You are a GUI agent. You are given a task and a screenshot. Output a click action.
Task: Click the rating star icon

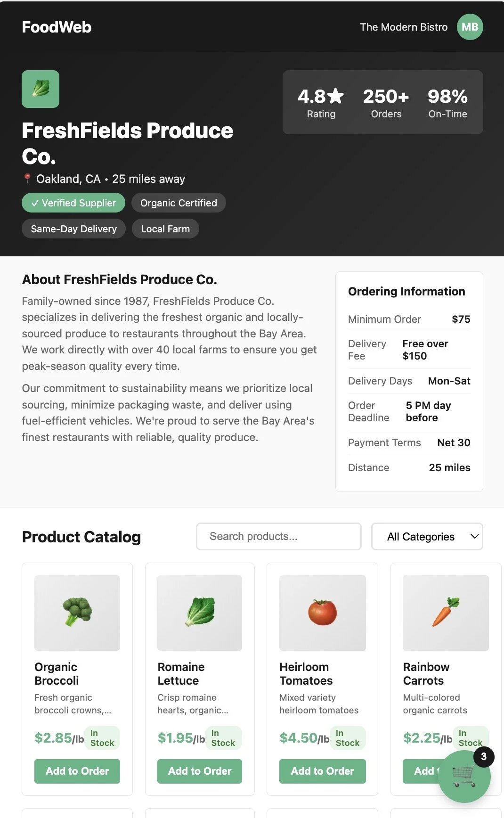tap(335, 96)
